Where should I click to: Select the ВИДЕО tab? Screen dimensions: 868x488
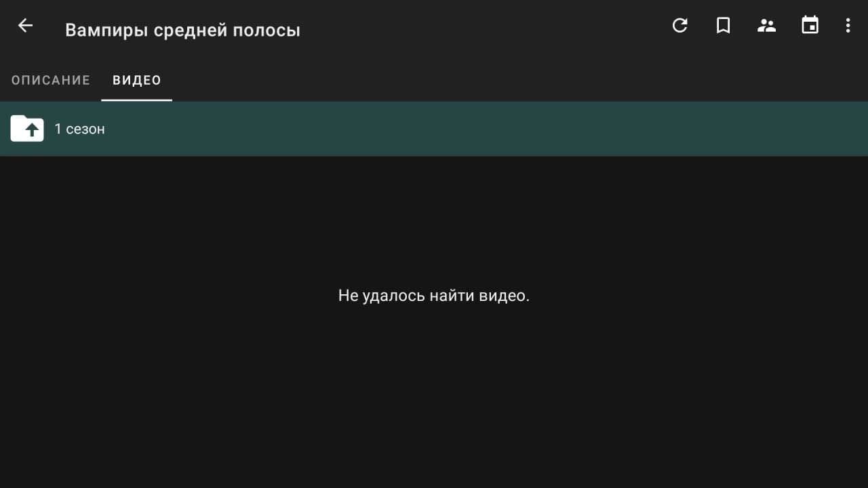coord(137,80)
